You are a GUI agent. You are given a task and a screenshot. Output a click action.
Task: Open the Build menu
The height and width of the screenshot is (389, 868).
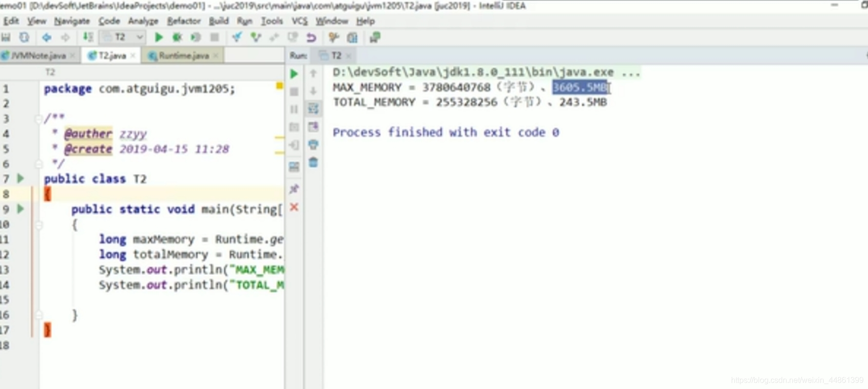(x=219, y=21)
